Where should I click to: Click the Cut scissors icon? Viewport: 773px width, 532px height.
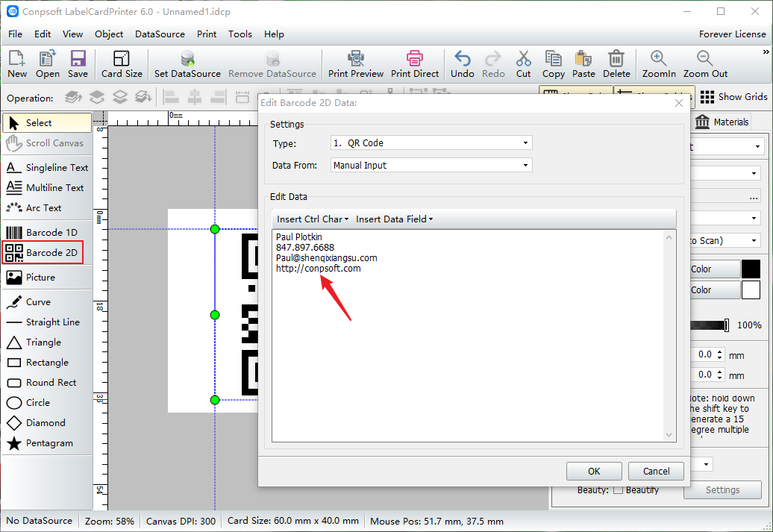(524, 64)
